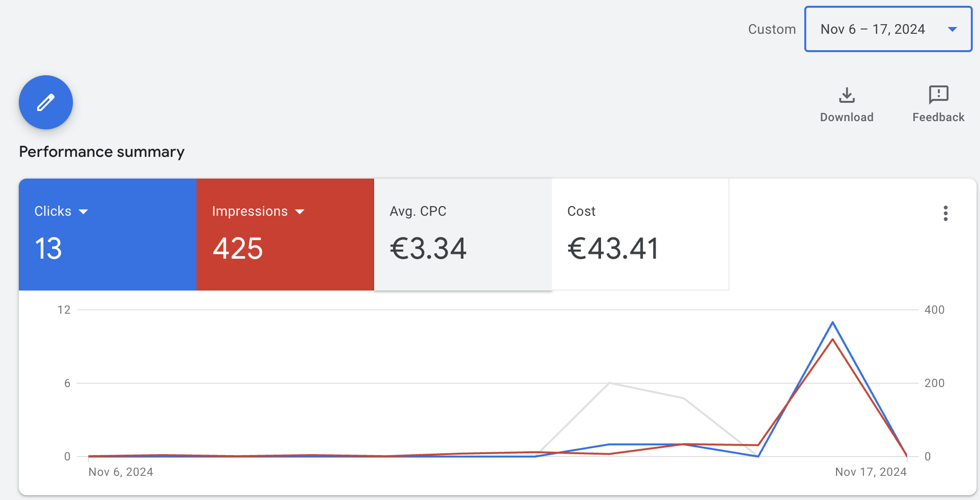Click the blue pencil edit button
This screenshot has width=980, height=500.
click(46, 102)
